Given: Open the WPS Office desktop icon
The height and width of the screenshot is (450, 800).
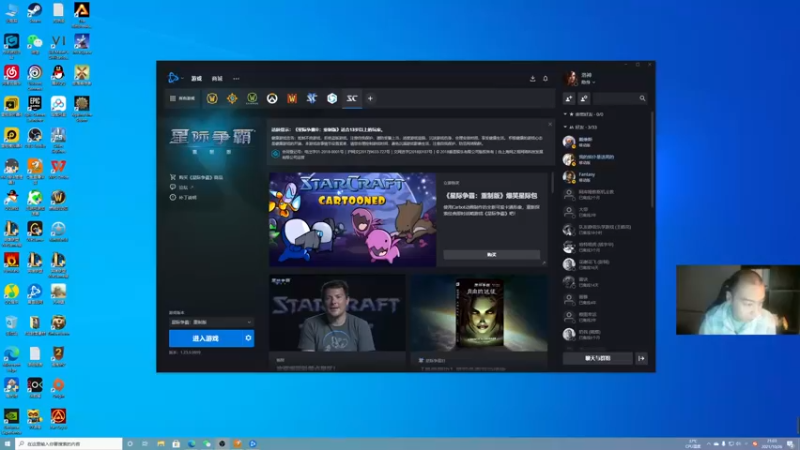Looking at the screenshot, I should tap(58, 169).
